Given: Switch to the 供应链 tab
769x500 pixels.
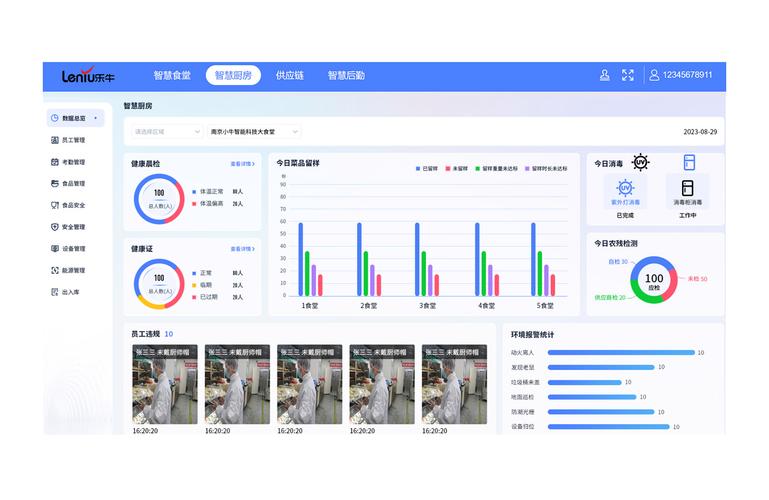Looking at the screenshot, I should (290, 75).
